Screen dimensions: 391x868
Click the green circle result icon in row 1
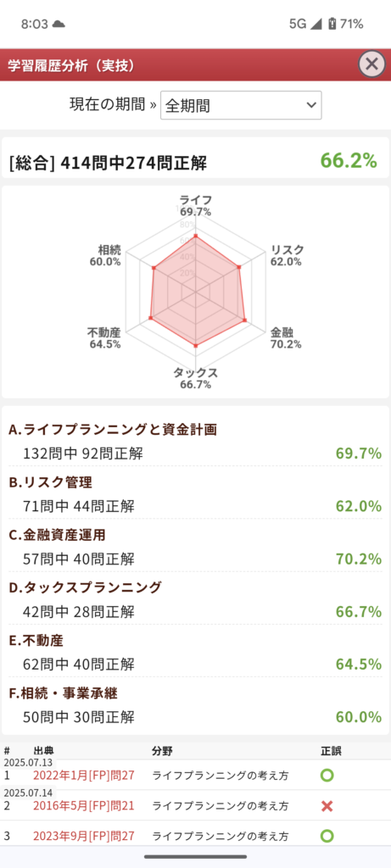(327, 775)
